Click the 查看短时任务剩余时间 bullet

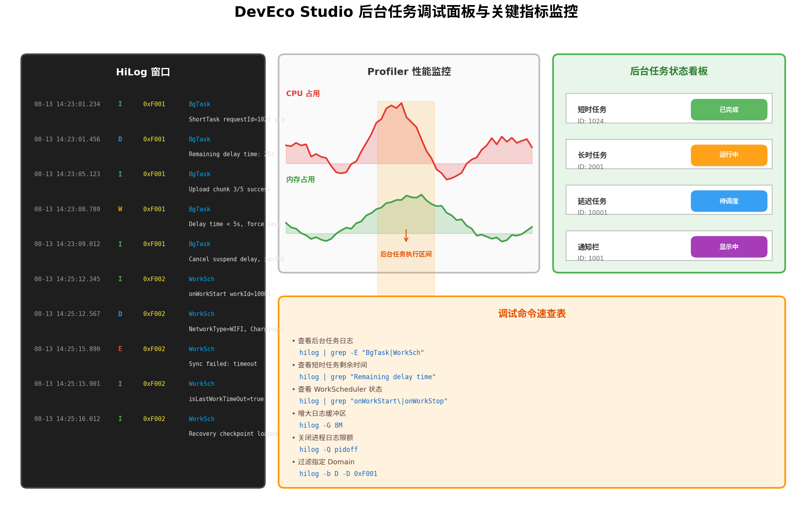click(329, 365)
